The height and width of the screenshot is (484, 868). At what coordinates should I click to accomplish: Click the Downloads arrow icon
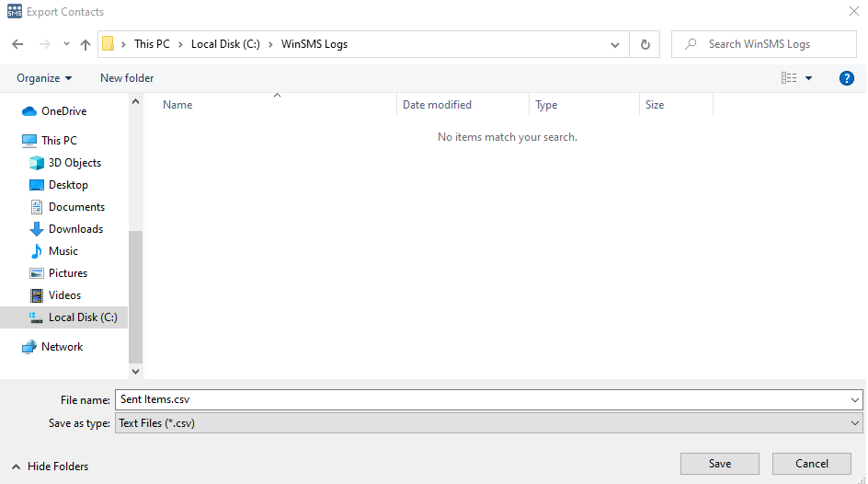[x=37, y=229]
